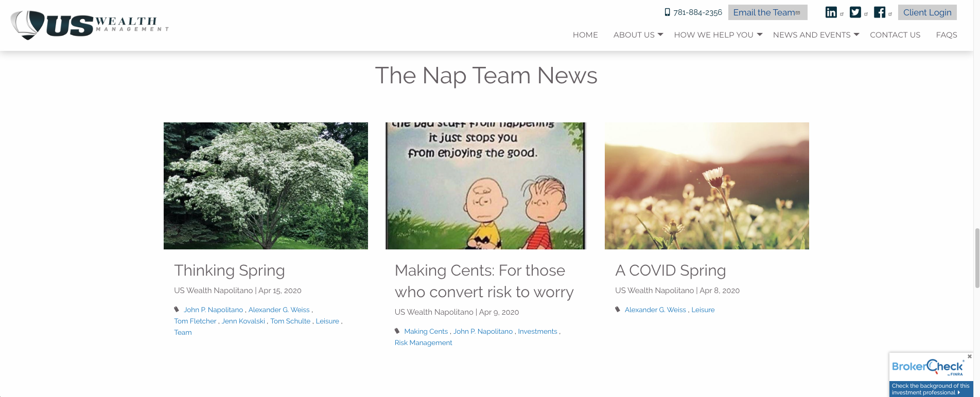Click Check the background of this investment professional
The height and width of the screenshot is (397, 980).
coord(931,389)
